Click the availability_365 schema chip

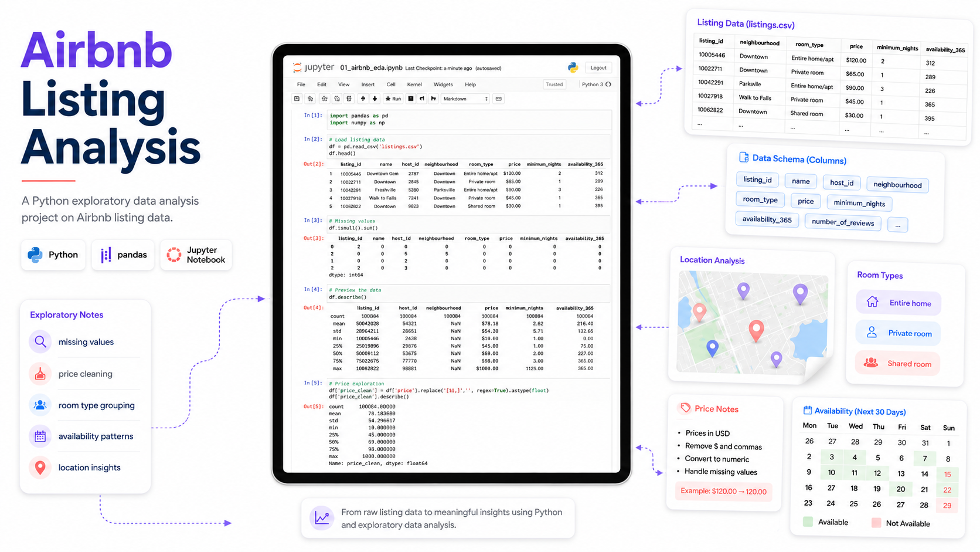click(767, 219)
